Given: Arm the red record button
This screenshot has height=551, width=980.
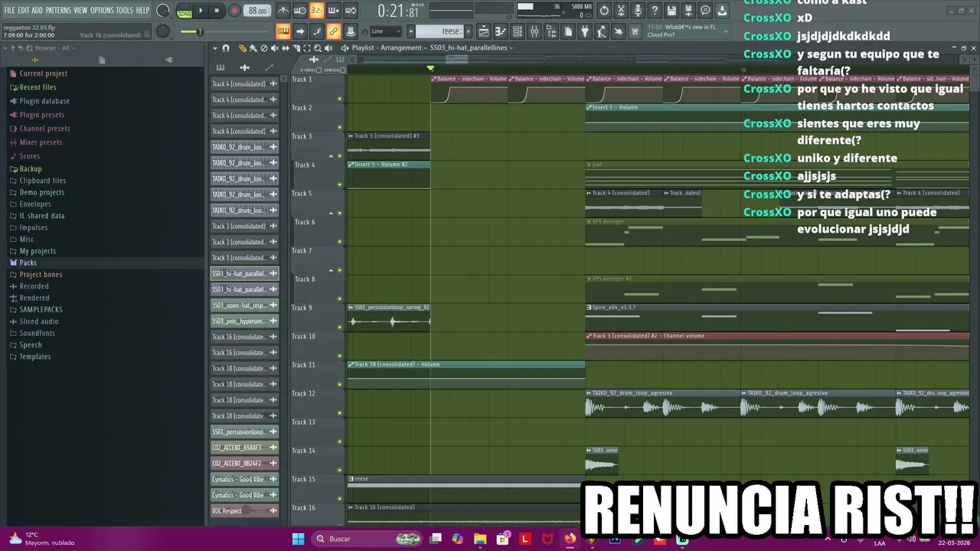Looking at the screenshot, I should pos(234,11).
